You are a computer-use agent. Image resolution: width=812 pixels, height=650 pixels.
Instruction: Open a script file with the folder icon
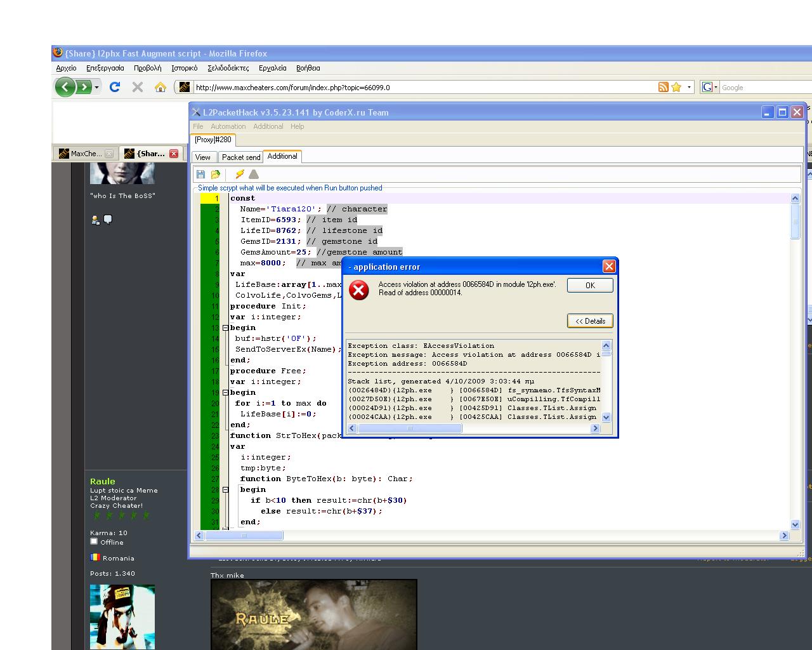[x=216, y=174]
